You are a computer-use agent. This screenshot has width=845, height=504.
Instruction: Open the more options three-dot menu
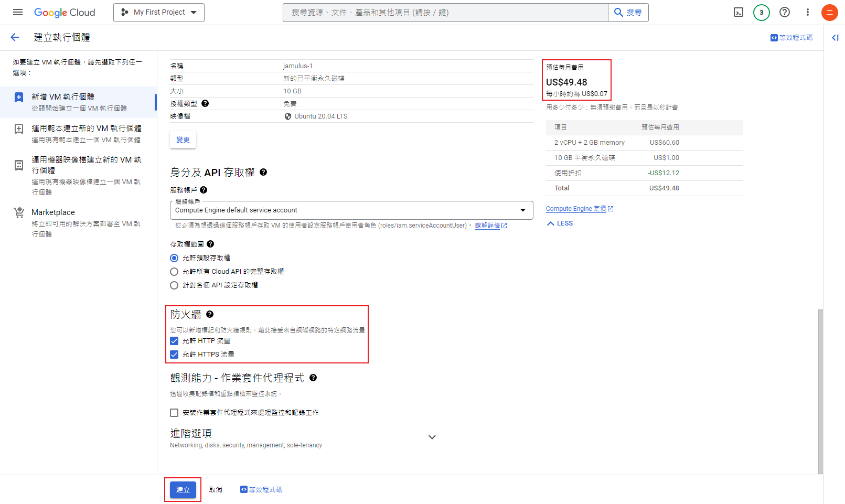tap(808, 12)
